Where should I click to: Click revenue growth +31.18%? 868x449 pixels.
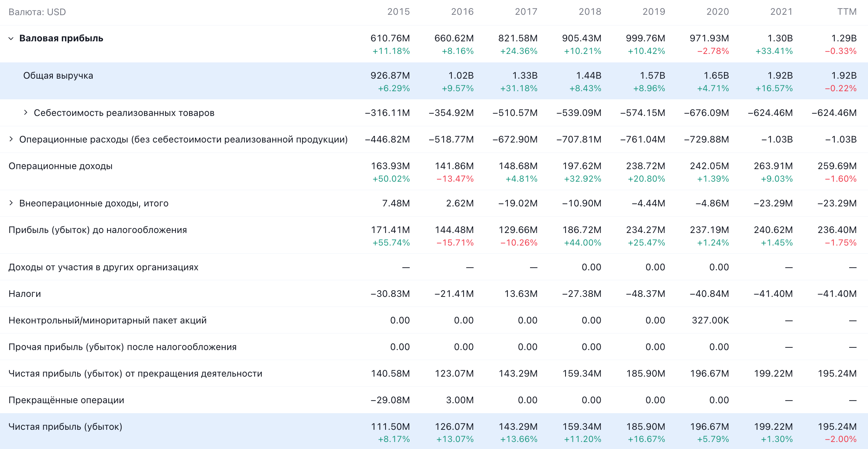(x=519, y=89)
